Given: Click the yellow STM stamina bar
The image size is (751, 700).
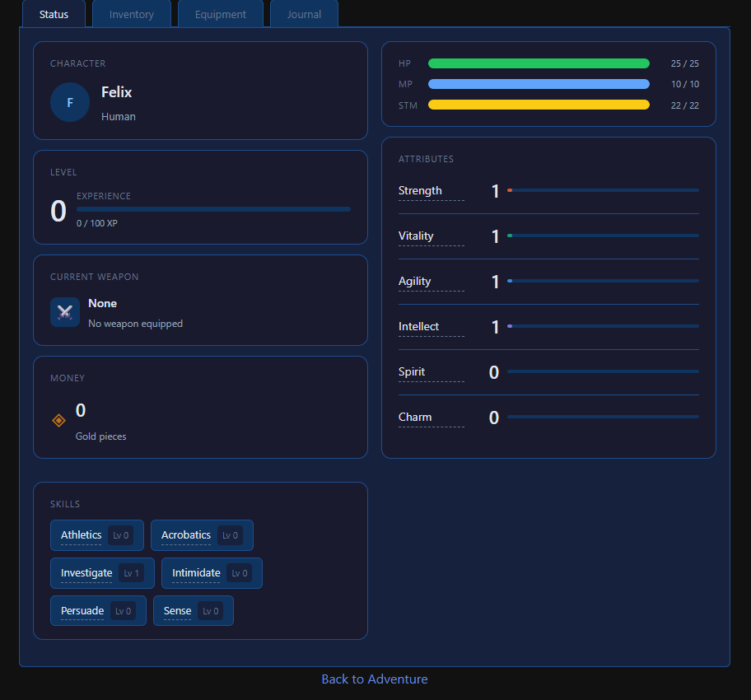Looking at the screenshot, I should [x=539, y=105].
